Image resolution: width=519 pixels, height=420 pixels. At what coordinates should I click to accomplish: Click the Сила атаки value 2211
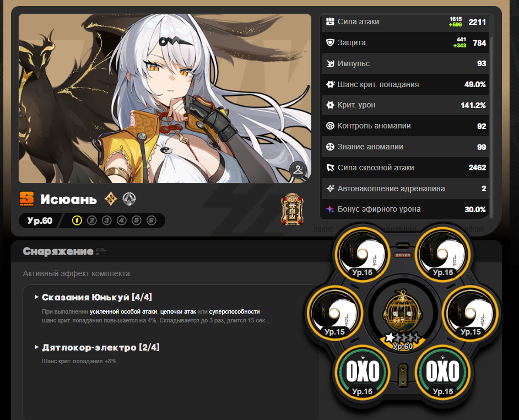point(477,22)
